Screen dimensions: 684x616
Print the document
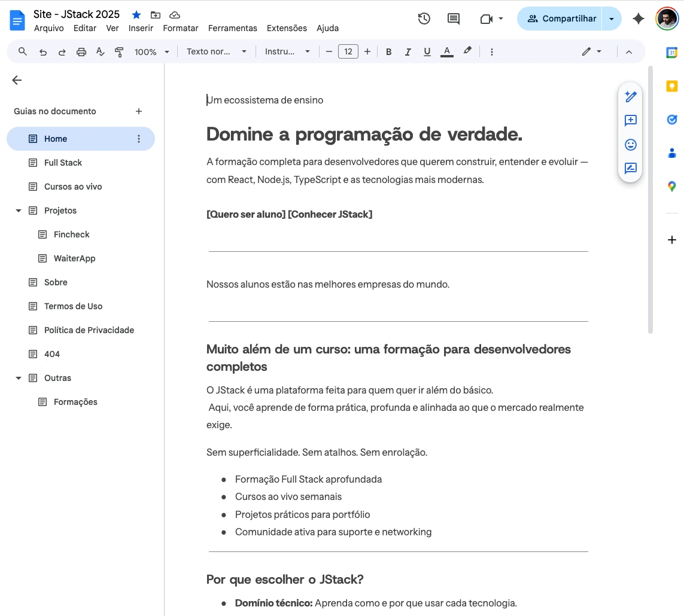coord(81,52)
